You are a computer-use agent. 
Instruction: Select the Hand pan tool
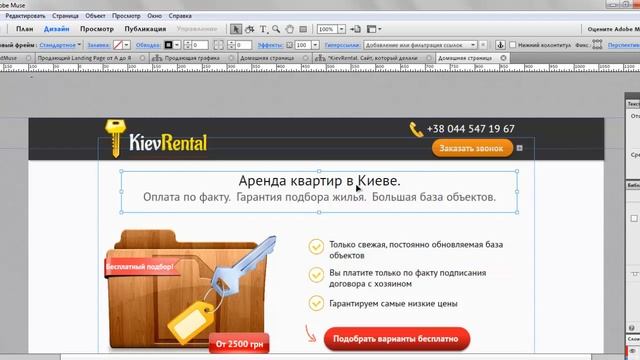[x=290, y=29]
